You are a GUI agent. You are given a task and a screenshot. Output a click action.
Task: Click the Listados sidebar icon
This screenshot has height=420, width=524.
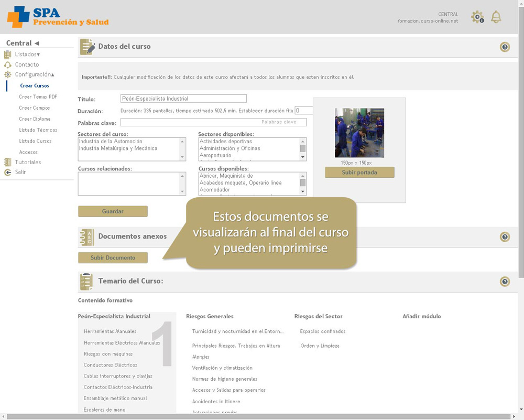7,55
